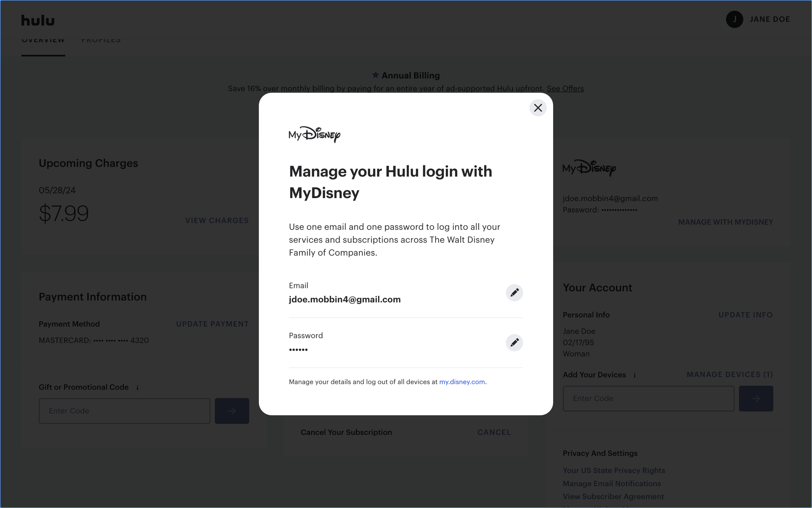Screen dimensions: 812x508
Task: Click Update Payment
Action: pyautogui.click(x=212, y=324)
